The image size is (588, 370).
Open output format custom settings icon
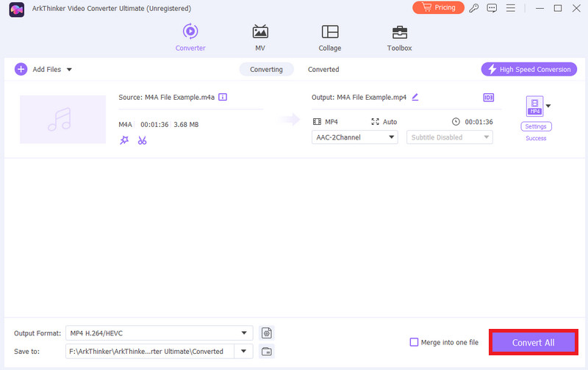[267, 333]
